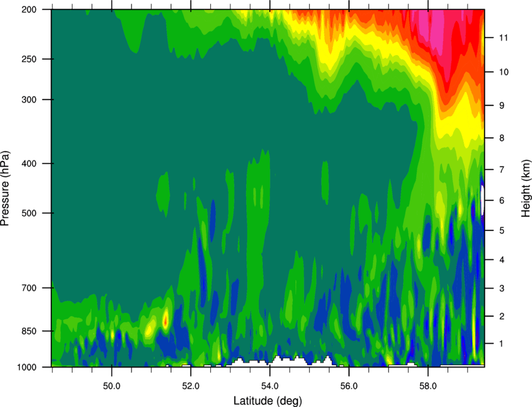Click the 6 km height tick label

(502, 200)
